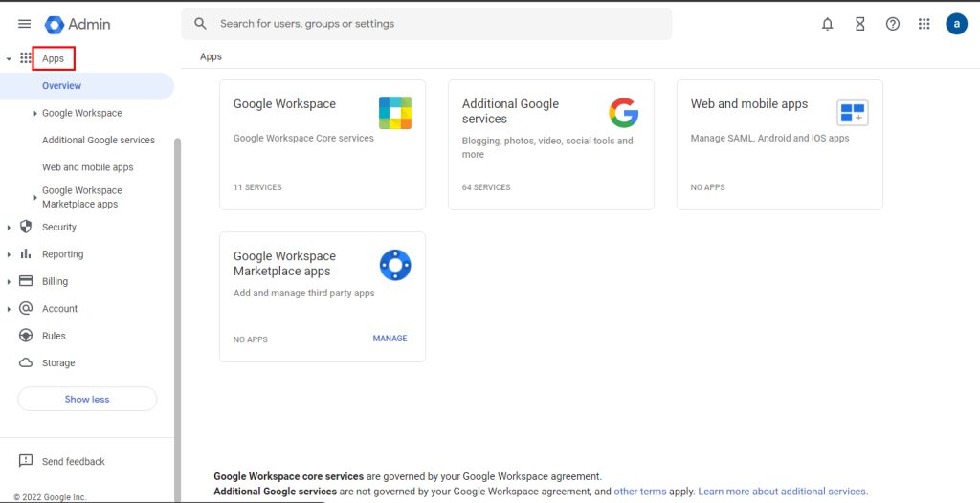Image resolution: width=980 pixels, height=503 pixels.
Task: Click Add and manage third party apps text
Action: point(303,293)
